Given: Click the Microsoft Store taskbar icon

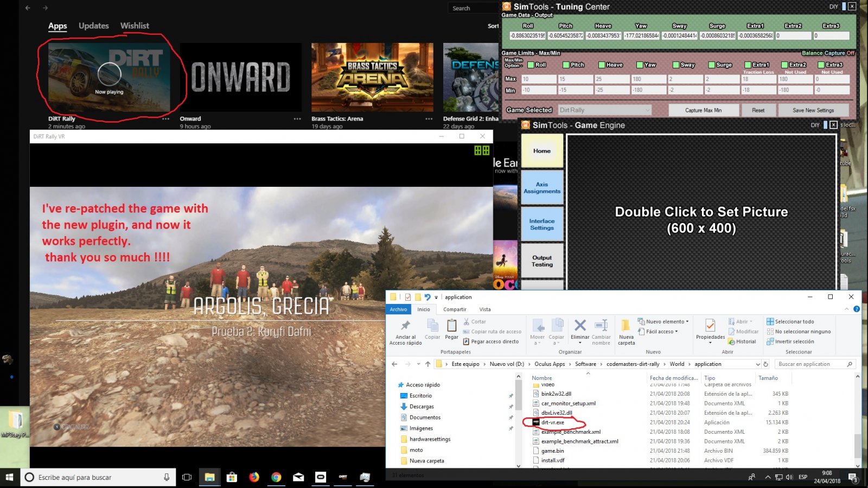Looking at the screenshot, I should (x=232, y=477).
